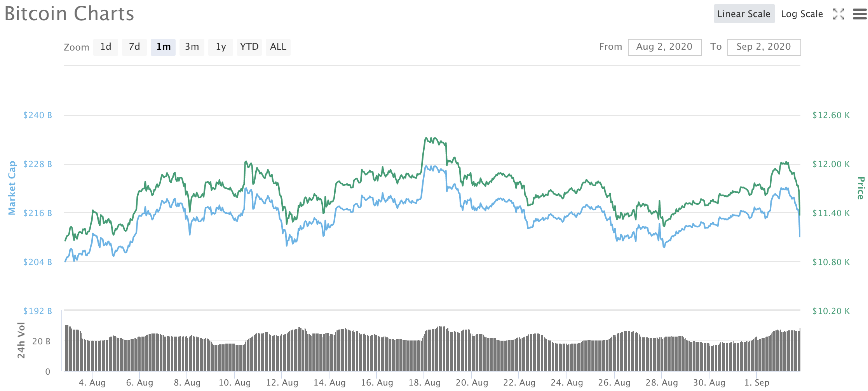The height and width of the screenshot is (391, 868).
Task: Set zoom to 7d
Action: point(134,47)
